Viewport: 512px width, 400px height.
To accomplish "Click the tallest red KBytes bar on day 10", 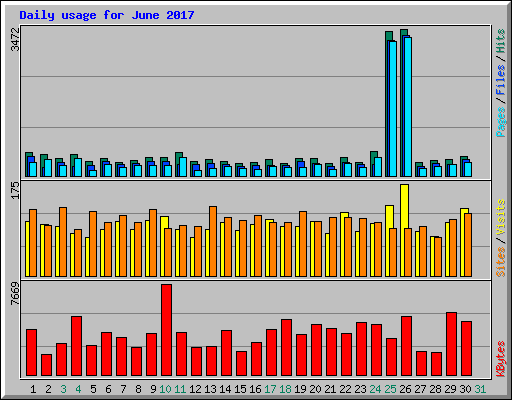I will [x=166, y=330].
